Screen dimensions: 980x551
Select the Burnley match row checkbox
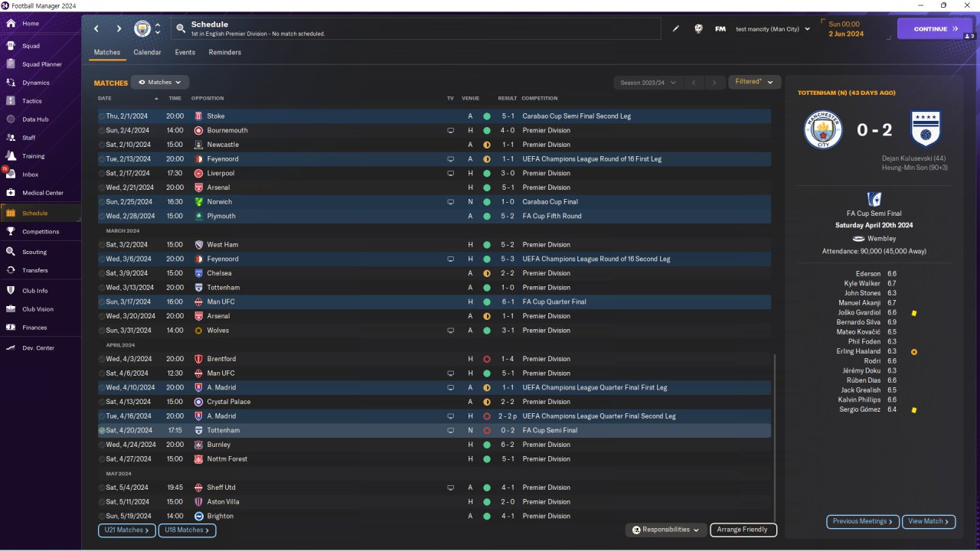click(102, 445)
